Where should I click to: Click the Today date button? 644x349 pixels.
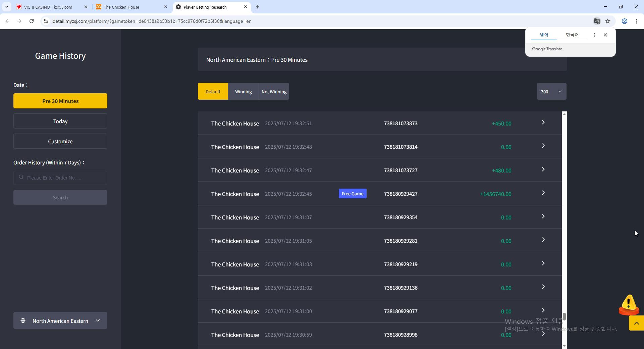click(x=60, y=121)
